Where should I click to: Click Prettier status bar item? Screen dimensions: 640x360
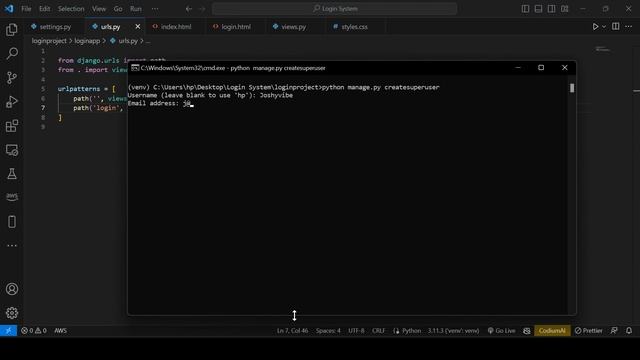click(589, 331)
